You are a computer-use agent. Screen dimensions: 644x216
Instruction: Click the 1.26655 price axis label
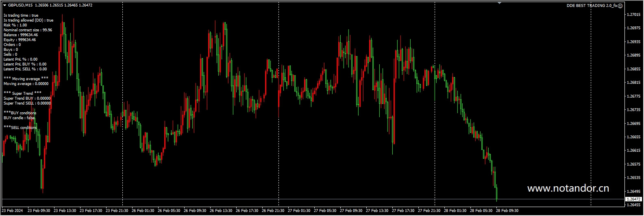[633, 137]
